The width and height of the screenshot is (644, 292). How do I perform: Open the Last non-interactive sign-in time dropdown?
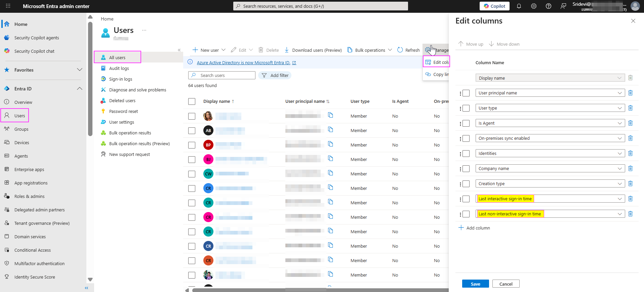(550, 214)
